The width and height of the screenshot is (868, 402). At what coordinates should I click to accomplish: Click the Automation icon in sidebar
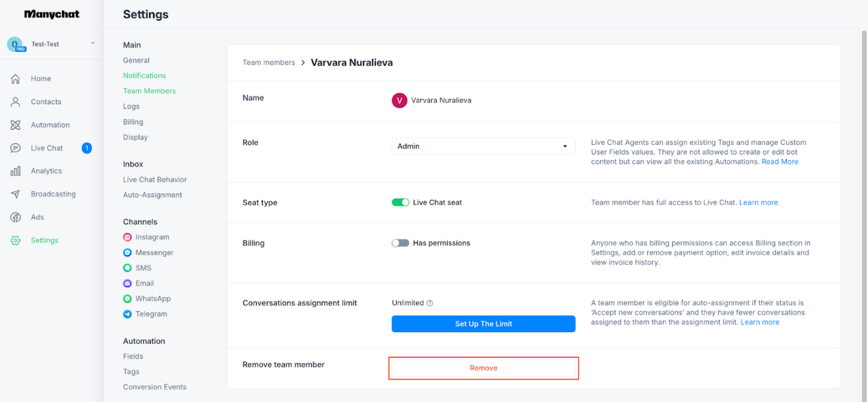point(16,125)
